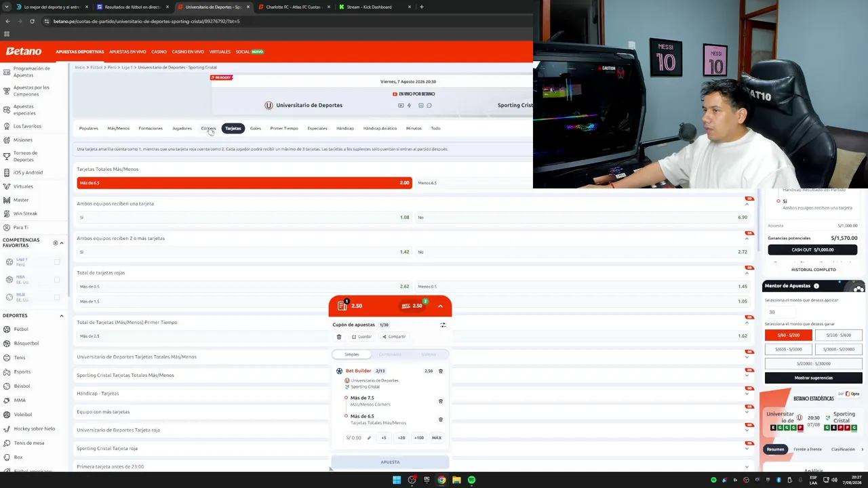Open Spotify from the Windows taskbar
This screenshot has width=868, height=488.
pyautogui.click(x=471, y=480)
